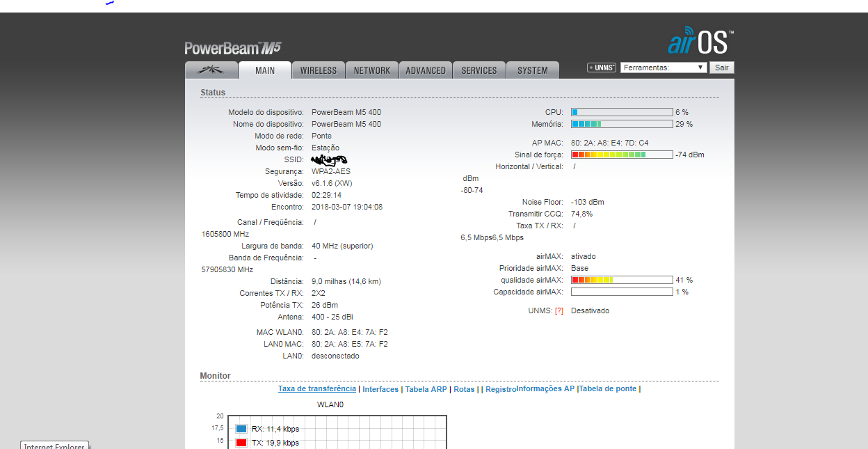Image resolution: width=868 pixels, height=449 pixels.
Task: Click the Correntes TX / RX 2X2 value
Action: [x=319, y=293]
